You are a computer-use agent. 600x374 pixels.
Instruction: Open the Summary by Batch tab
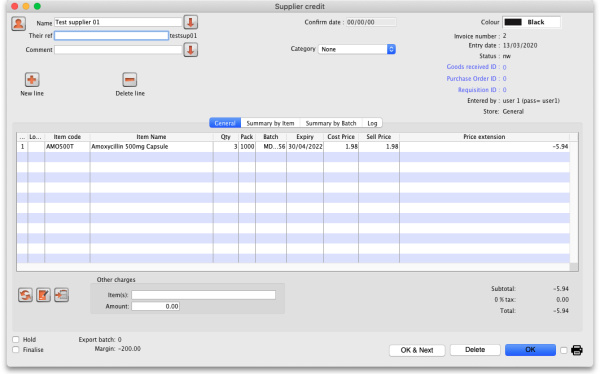[331, 123]
